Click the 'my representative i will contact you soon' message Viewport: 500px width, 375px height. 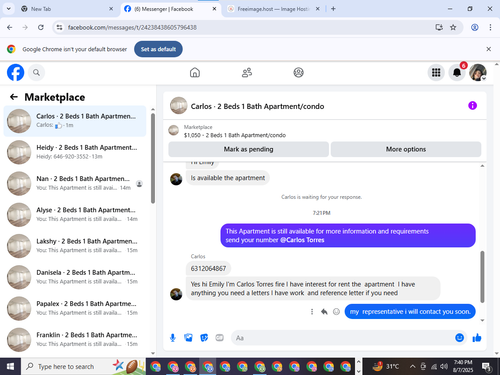coord(410,312)
